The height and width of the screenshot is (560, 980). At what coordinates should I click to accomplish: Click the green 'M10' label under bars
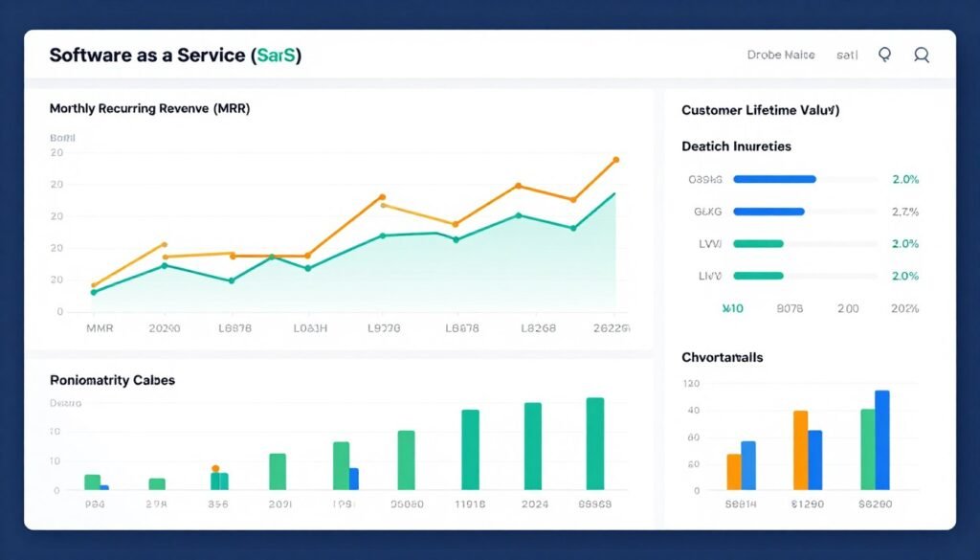[732, 308]
